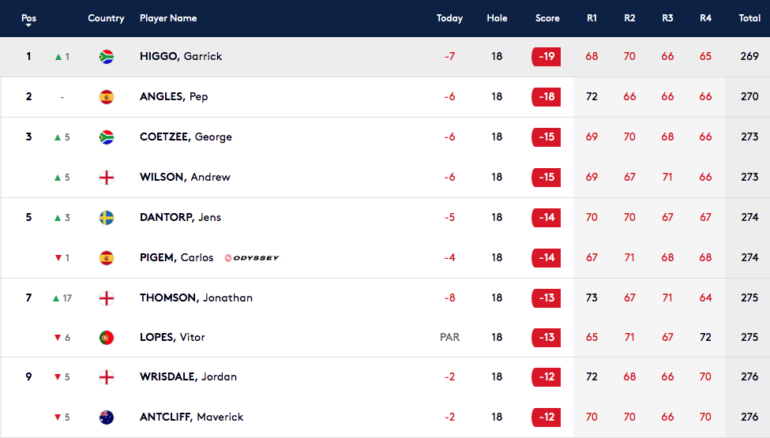Click the Score column header
The image size is (770, 438).
pos(547,18)
